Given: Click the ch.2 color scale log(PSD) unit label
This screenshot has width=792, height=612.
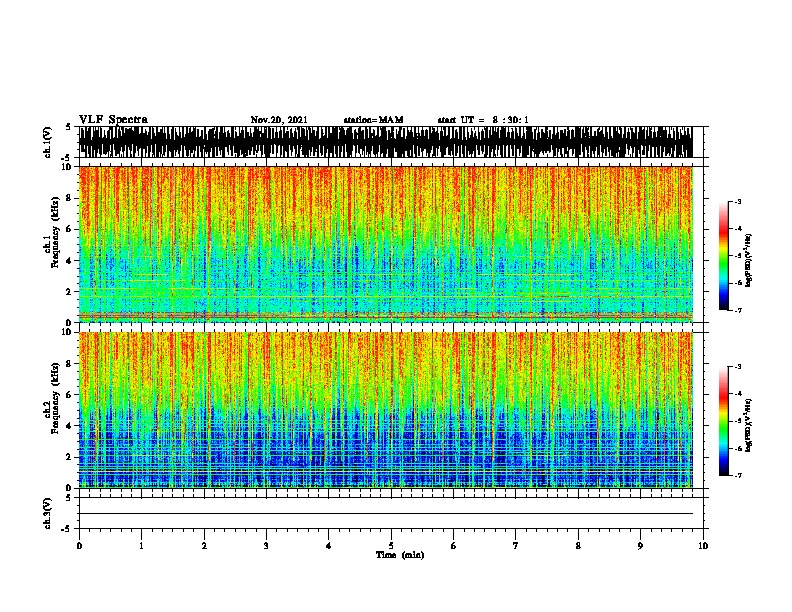Looking at the screenshot, I should point(749,425).
